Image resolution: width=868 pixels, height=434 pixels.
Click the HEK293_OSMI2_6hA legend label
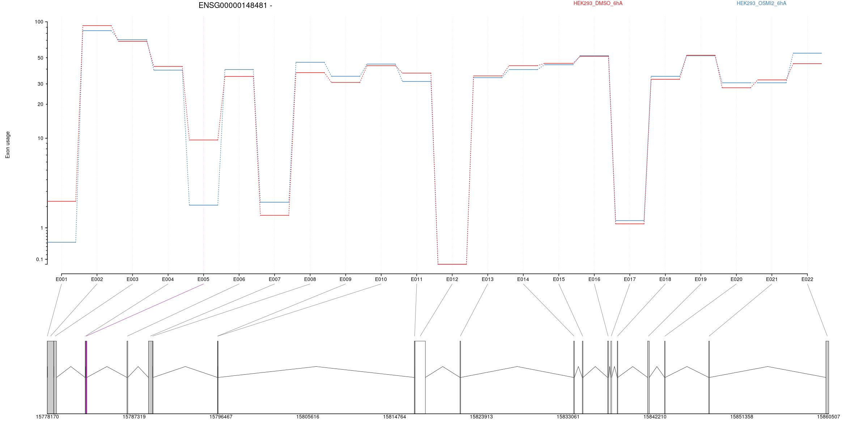tap(761, 3)
